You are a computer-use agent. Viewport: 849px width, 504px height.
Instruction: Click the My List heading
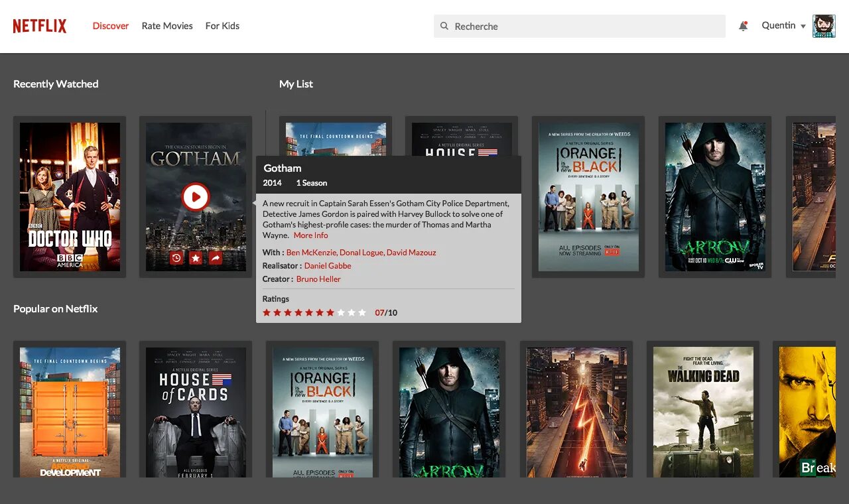coord(296,84)
